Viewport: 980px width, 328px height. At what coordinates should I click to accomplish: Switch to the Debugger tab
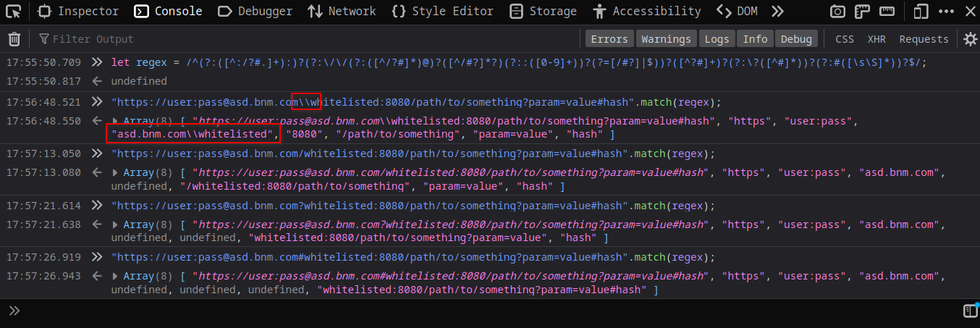(255, 12)
